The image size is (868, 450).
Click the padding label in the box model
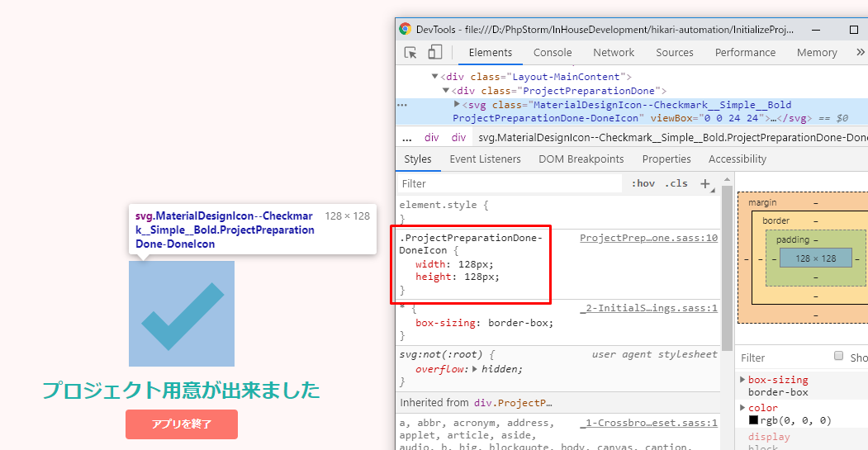[x=792, y=239]
